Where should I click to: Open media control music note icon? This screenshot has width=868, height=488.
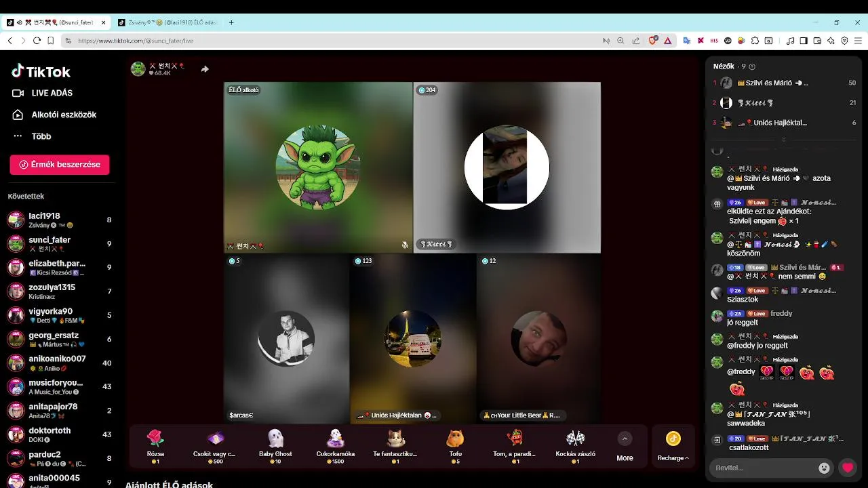(x=790, y=41)
